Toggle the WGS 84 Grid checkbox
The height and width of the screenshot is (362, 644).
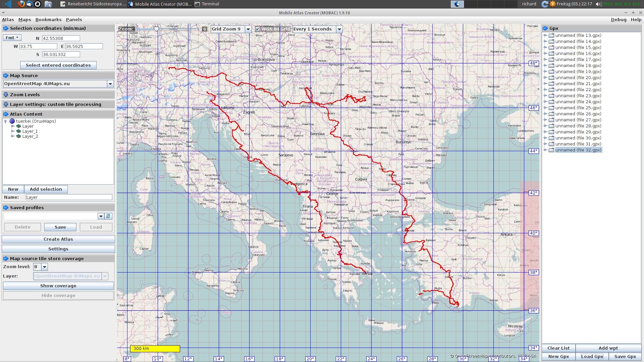coord(258,29)
